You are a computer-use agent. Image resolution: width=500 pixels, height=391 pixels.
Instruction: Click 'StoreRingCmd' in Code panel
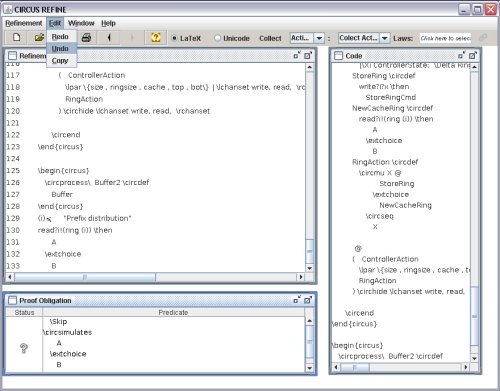391,97
